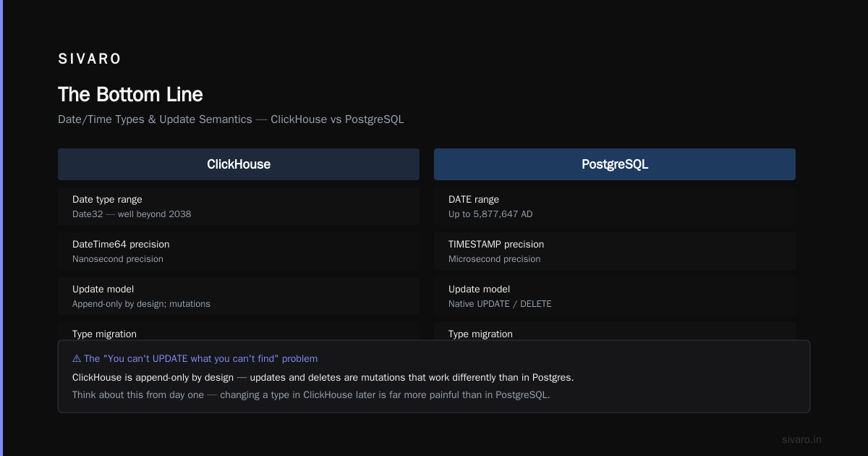
Task: Click "Append-only by design; mutations" text
Action: tap(141, 304)
